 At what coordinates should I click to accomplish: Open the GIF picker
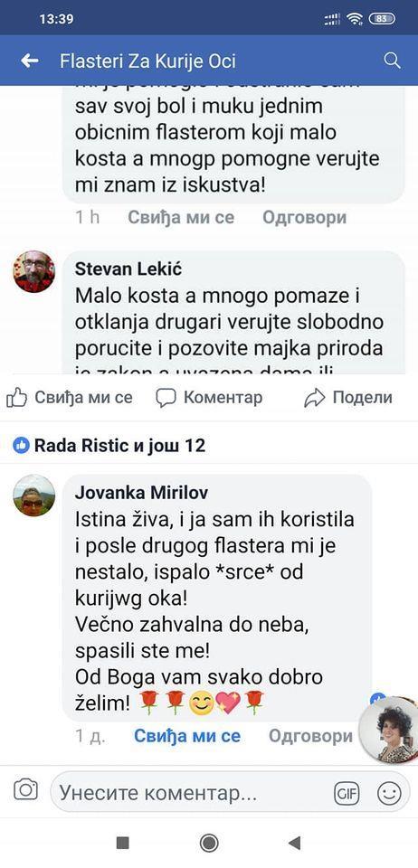pyautogui.click(x=347, y=795)
